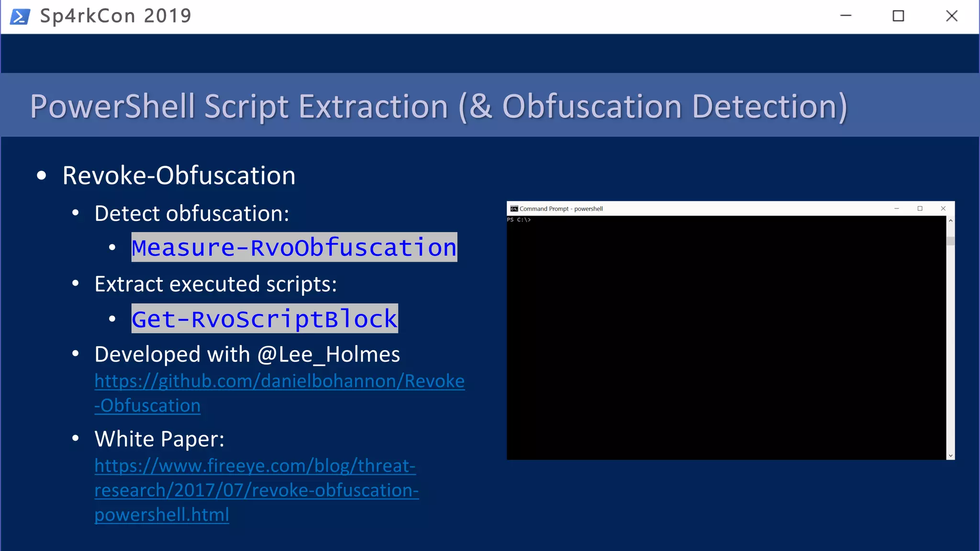Close the Sp4rkCon 2019 window
Screen dimensions: 980x551
tap(951, 16)
